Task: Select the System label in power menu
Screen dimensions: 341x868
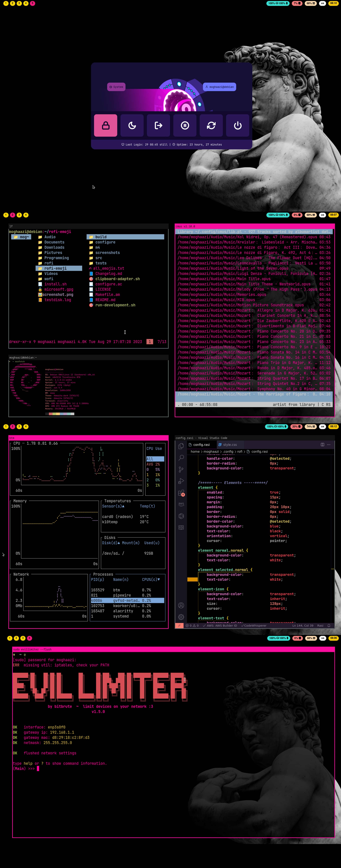Action: click(x=116, y=87)
